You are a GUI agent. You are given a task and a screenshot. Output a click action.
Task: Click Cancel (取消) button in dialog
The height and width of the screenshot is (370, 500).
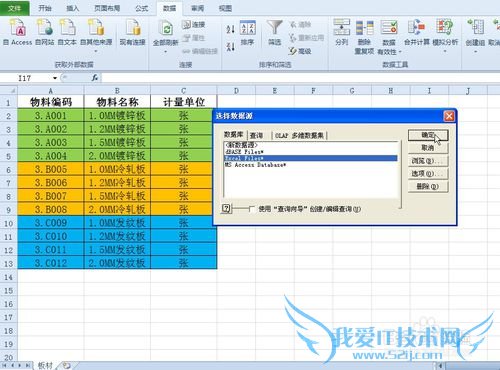(428, 148)
